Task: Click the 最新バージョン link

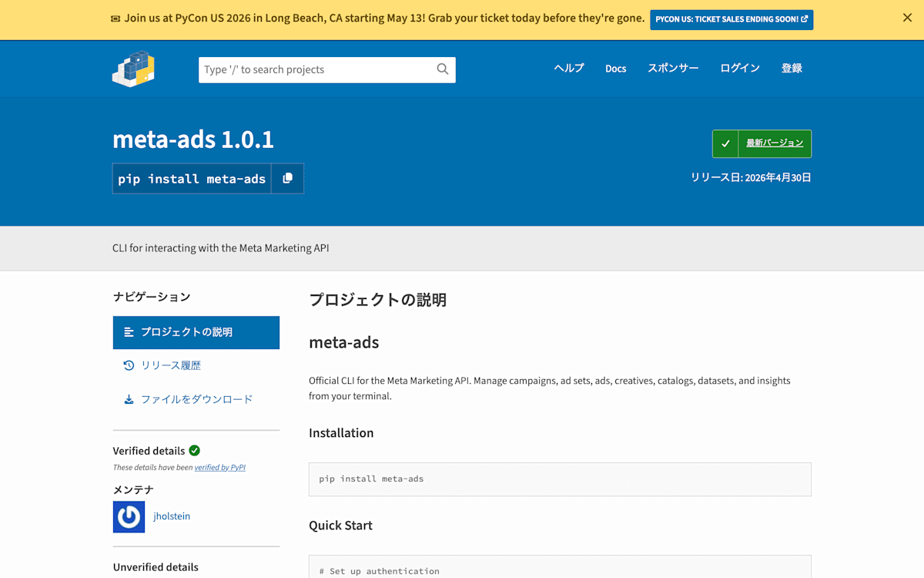Action: [775, 143]
